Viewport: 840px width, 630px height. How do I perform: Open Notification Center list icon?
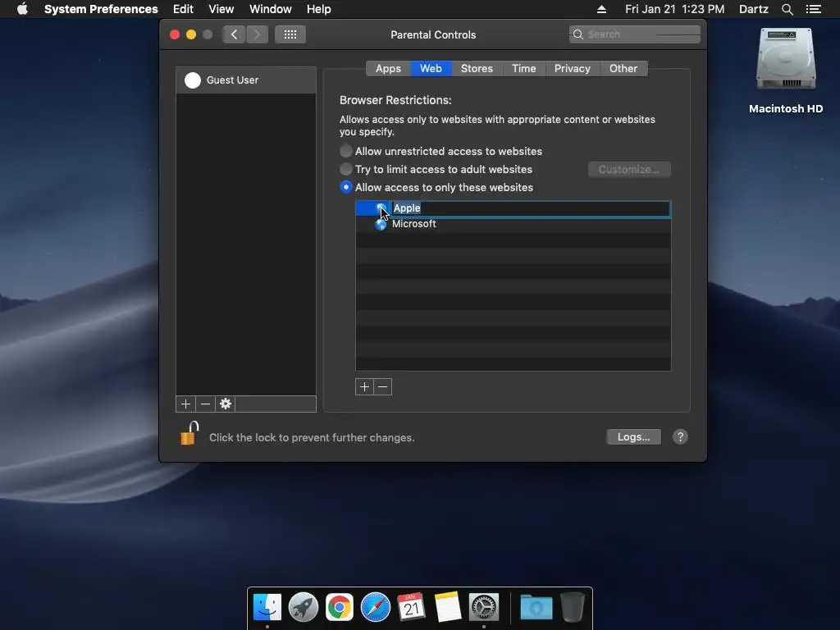(x=813, y=9)
